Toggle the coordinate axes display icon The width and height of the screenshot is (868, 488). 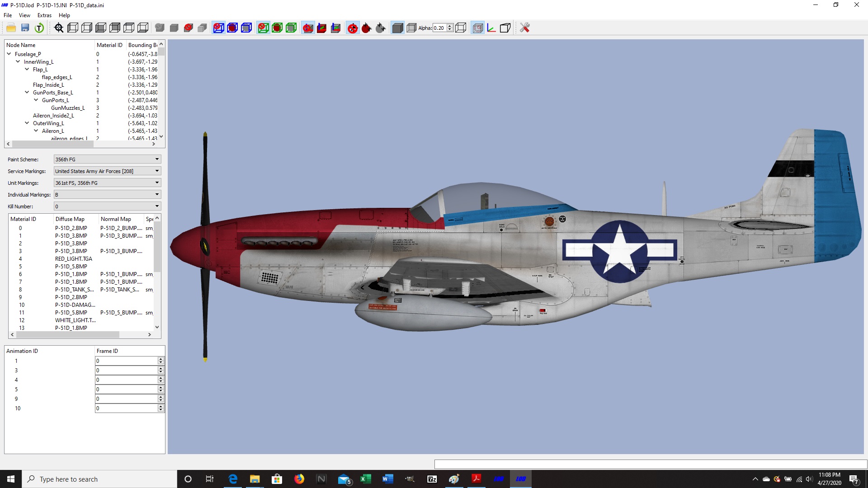491,28
